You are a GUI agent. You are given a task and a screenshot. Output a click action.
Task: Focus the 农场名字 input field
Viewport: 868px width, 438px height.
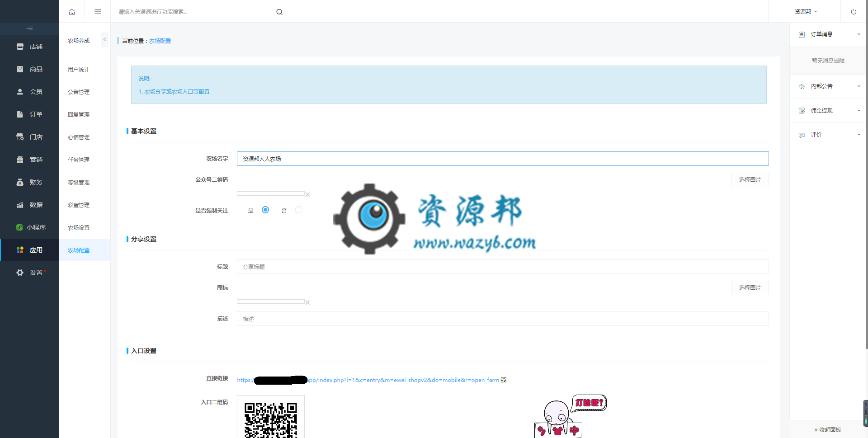tap(503, 159)
